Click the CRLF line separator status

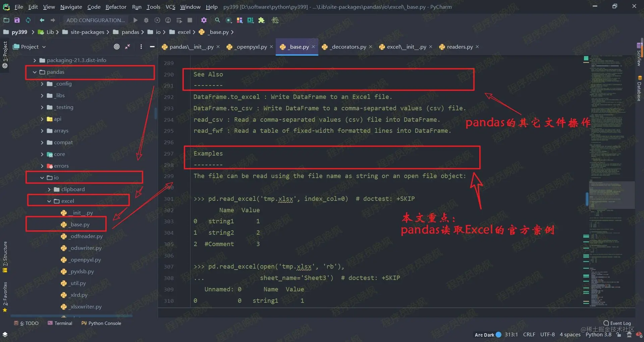coord(529,334)
